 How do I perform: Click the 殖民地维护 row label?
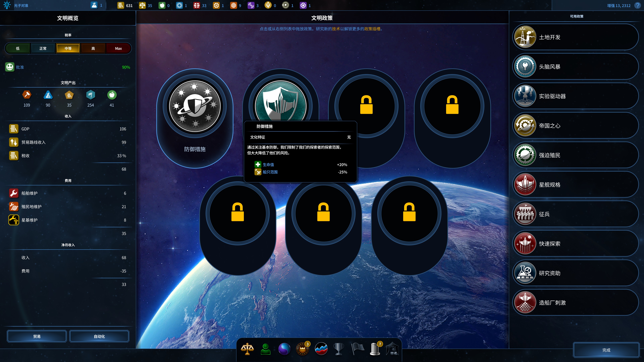[x=32, y=207]
